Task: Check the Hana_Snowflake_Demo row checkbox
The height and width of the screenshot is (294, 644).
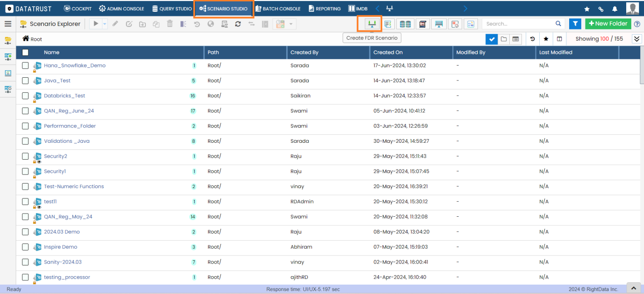Action: 25,66
